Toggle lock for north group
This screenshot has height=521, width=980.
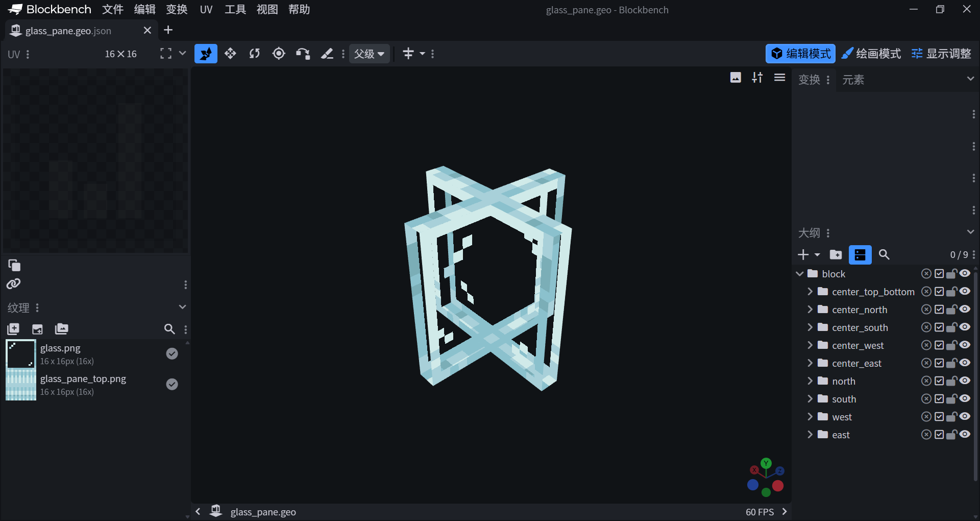(951, 381)
